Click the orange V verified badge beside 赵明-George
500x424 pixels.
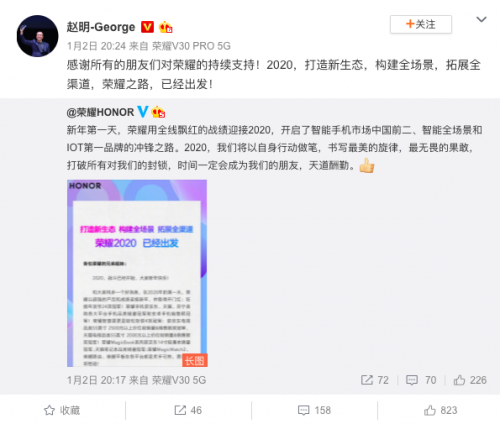(147, 27)
